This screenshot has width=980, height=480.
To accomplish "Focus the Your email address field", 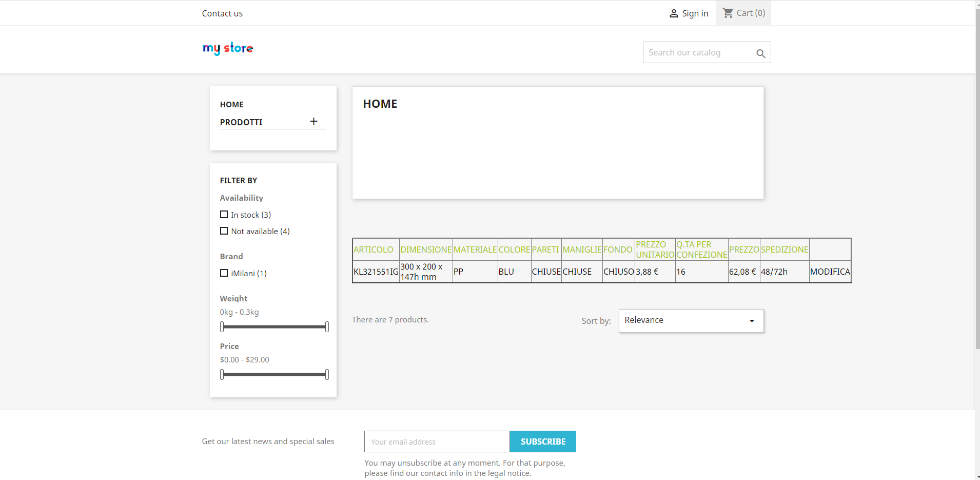I will [x=437, y=441].
